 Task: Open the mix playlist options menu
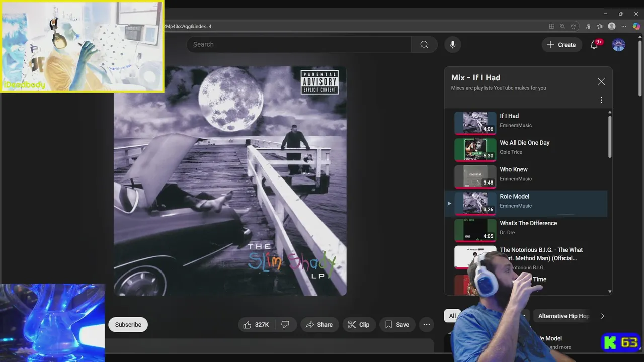pos(601,100)
